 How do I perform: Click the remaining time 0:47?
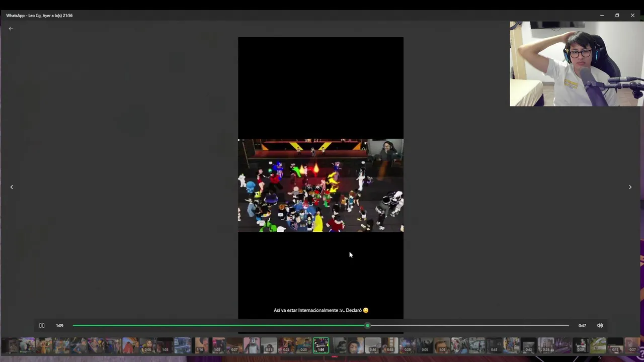coord(582,325)
